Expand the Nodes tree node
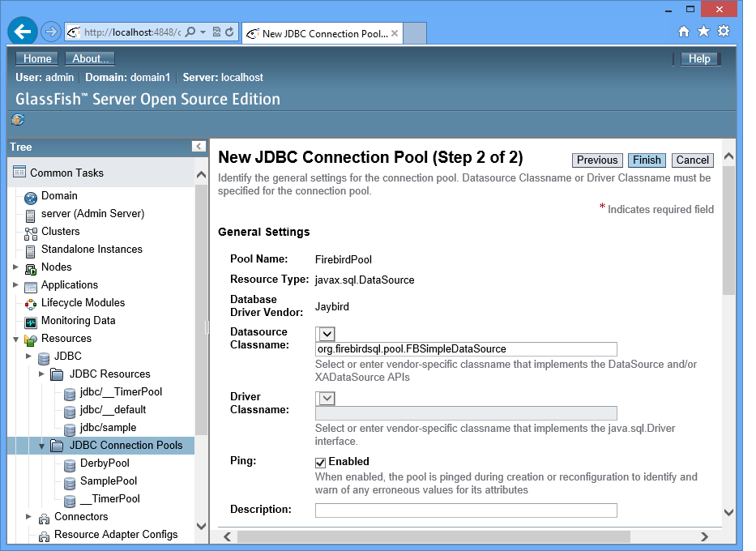 (x=15, y=267)
